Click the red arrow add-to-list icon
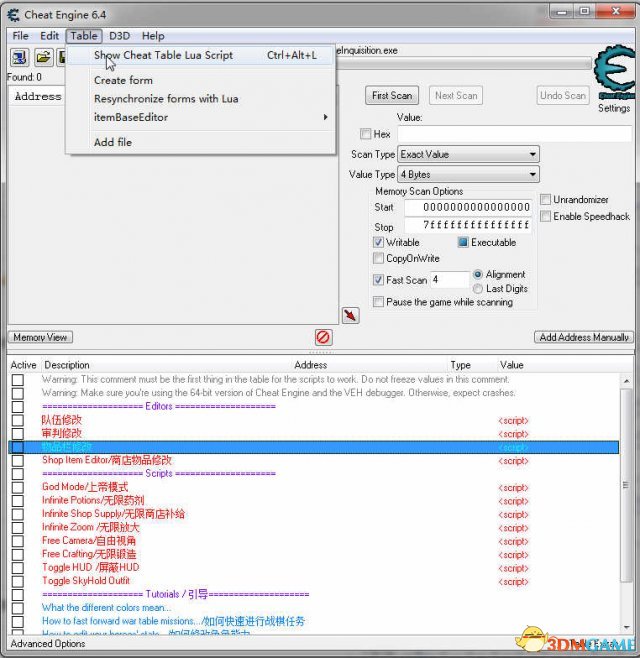The image size is (640, 658). (x=350, y=315)
